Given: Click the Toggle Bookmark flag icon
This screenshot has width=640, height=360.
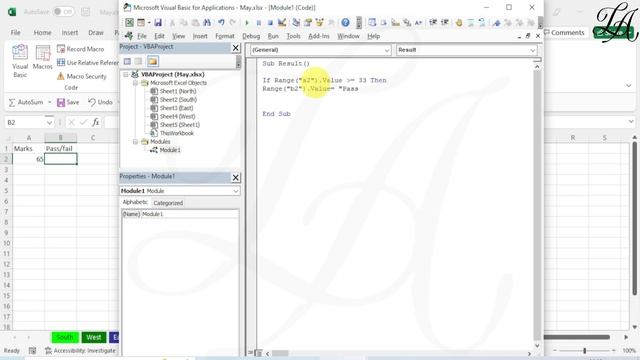Looking at the screenshot, I should [x=496, y=23].
